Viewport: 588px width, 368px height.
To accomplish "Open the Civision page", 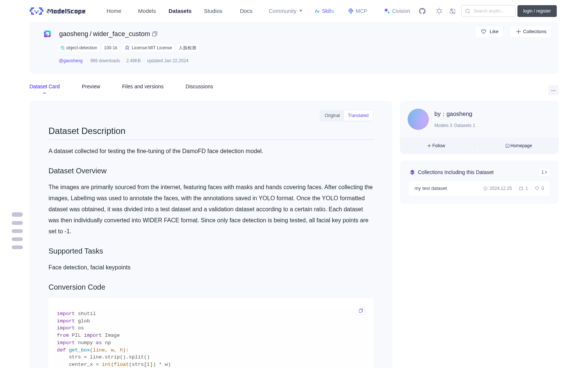I will coord(397,11).
